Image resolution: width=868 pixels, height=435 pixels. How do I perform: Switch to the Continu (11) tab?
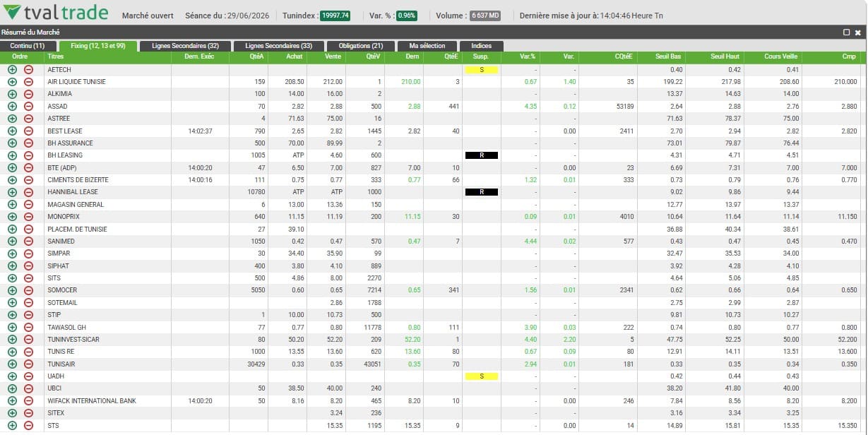(x=28, y=46)
